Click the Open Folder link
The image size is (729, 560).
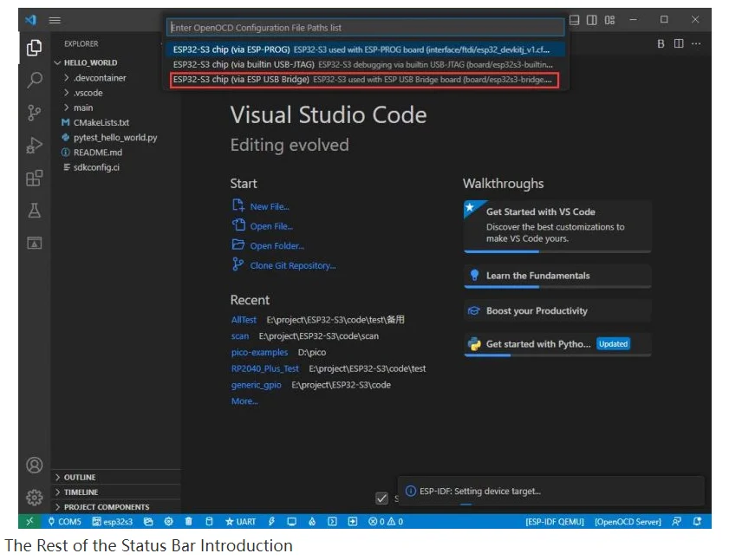[x=277, y=245]
